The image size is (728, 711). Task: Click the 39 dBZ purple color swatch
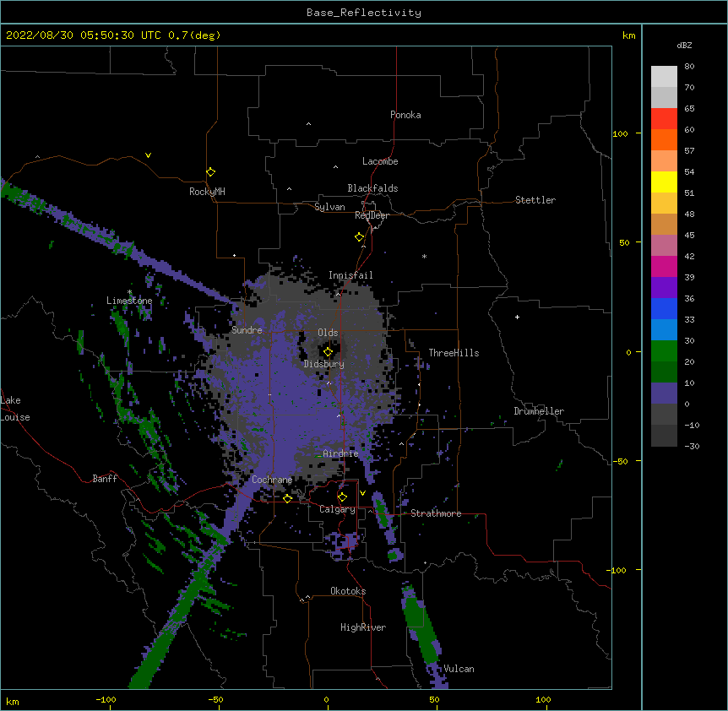[664, 288]
